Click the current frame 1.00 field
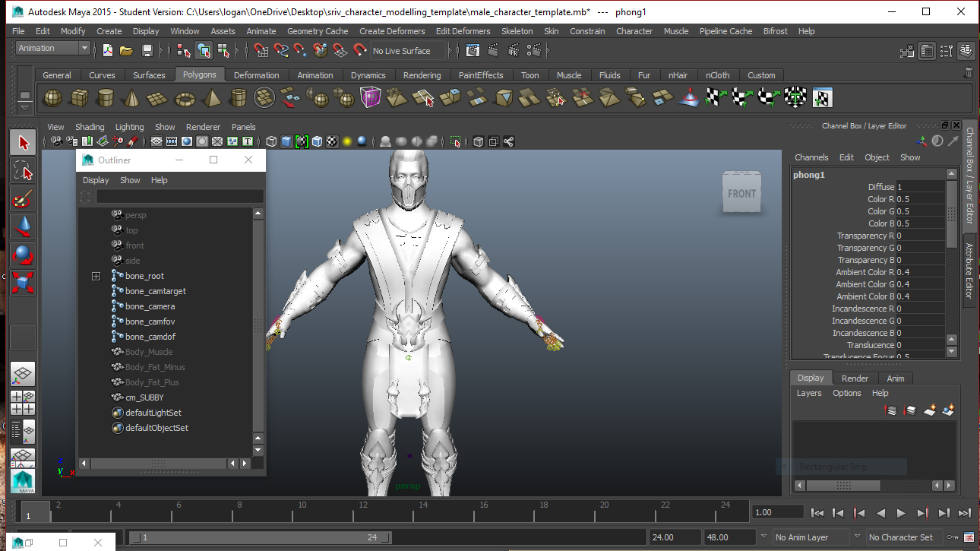 778,512
